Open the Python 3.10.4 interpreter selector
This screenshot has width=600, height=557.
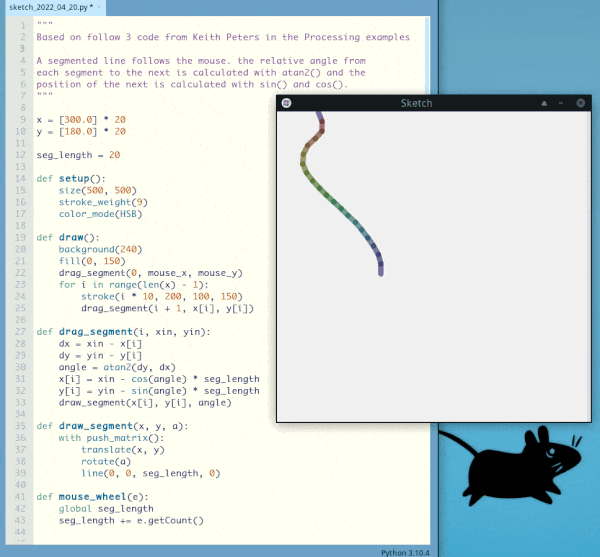406,551
